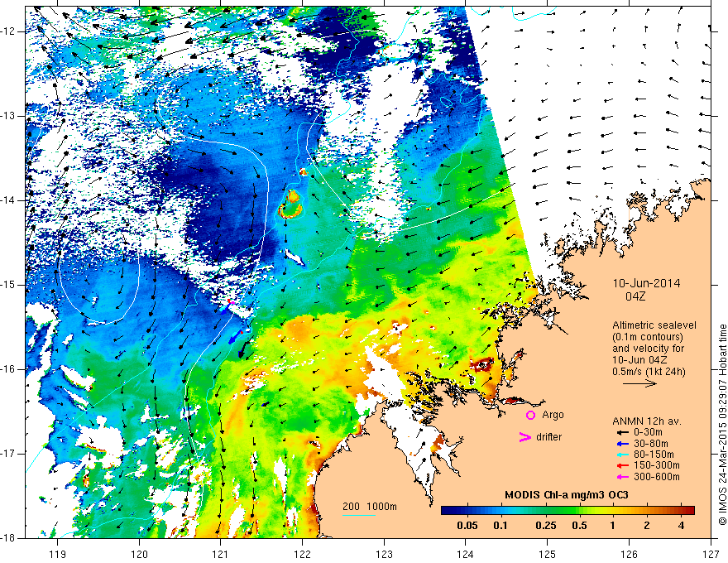Click latitude label -14 on left axis
The width and height of the screenshot is (728, 563).
point(8,200)
